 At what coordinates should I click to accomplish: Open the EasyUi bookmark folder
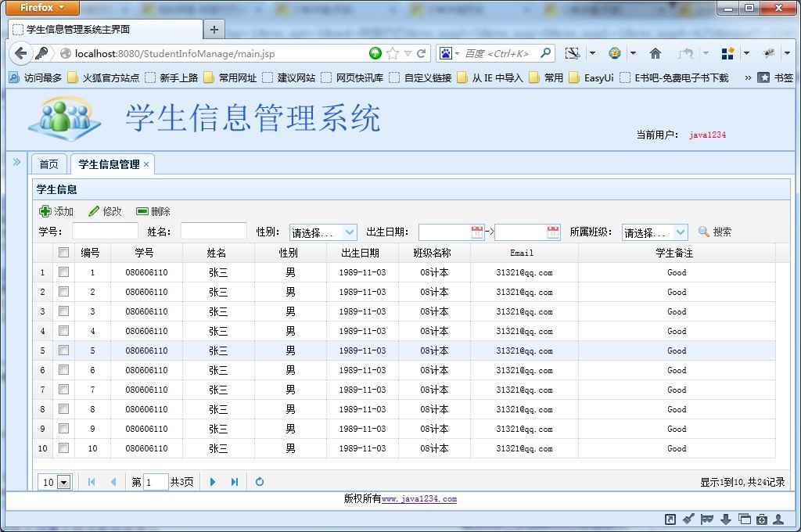point(591,77)
